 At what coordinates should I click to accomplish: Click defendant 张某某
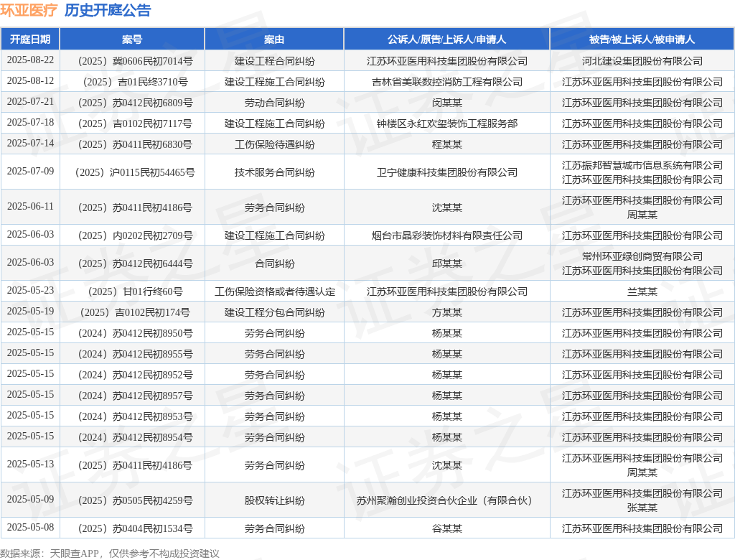pos(642,508)
